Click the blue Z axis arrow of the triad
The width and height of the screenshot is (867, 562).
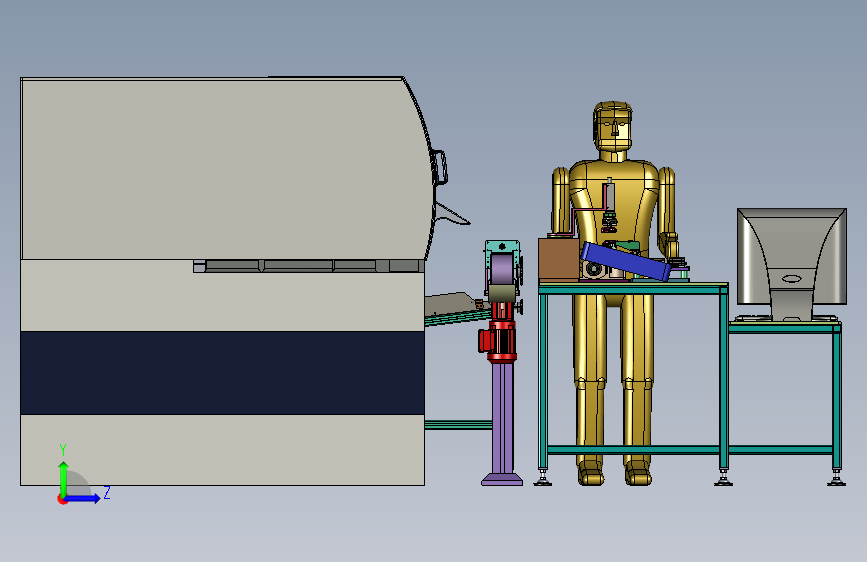pyautogui.click(x=83, y=498)
